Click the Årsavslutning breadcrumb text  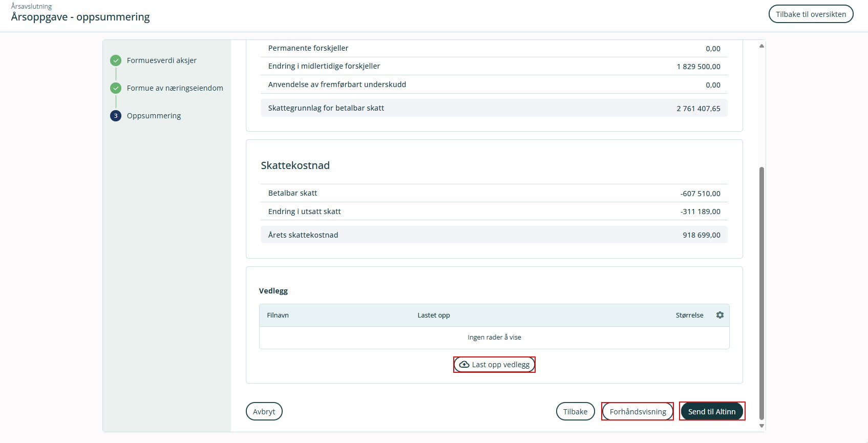pos(31,6)
